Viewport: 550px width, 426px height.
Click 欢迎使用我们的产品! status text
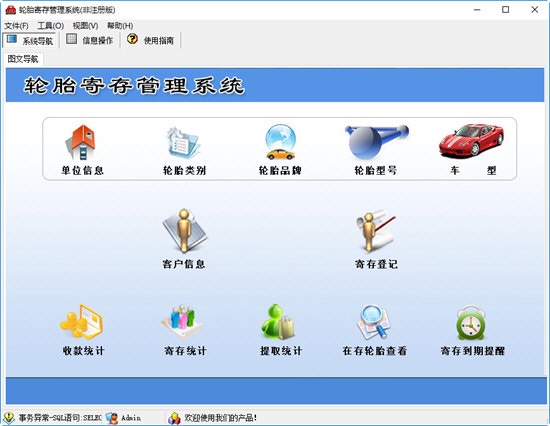(x=220, y=418)
